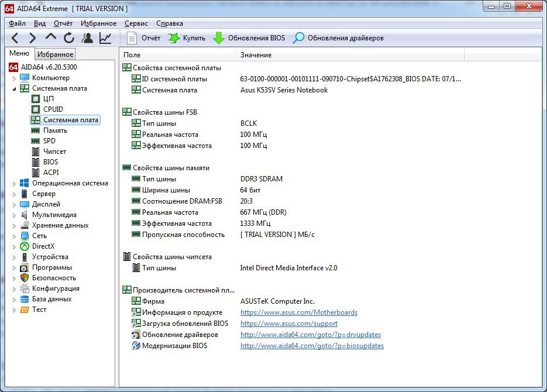Image resolution: width=547 pixels, height=392 pixels.
Task: Click the Безопасность shield icon
Action: [x=25, y=278]
